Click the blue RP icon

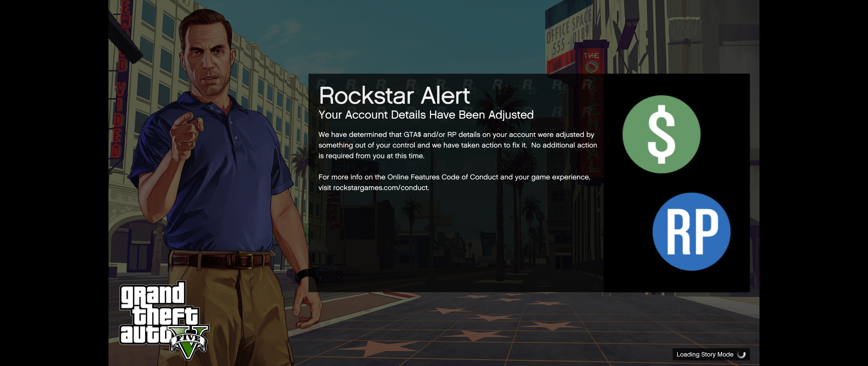[x=691, y=232]
